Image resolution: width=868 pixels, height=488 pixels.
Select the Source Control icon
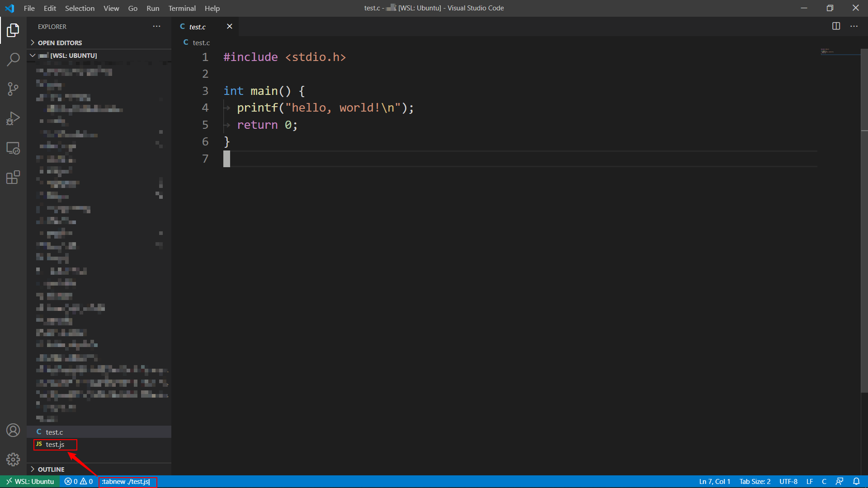click(13, 89)
